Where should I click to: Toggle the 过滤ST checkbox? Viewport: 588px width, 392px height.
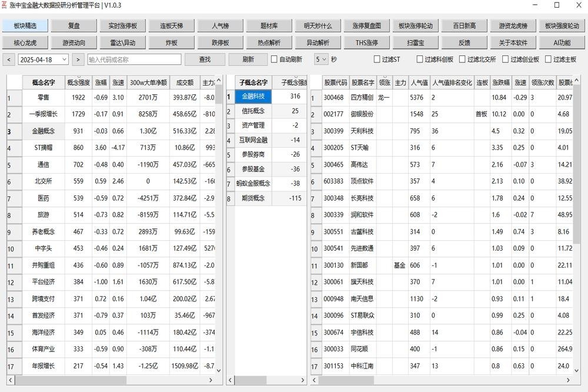pyautogui.click(x=377, y=59)
